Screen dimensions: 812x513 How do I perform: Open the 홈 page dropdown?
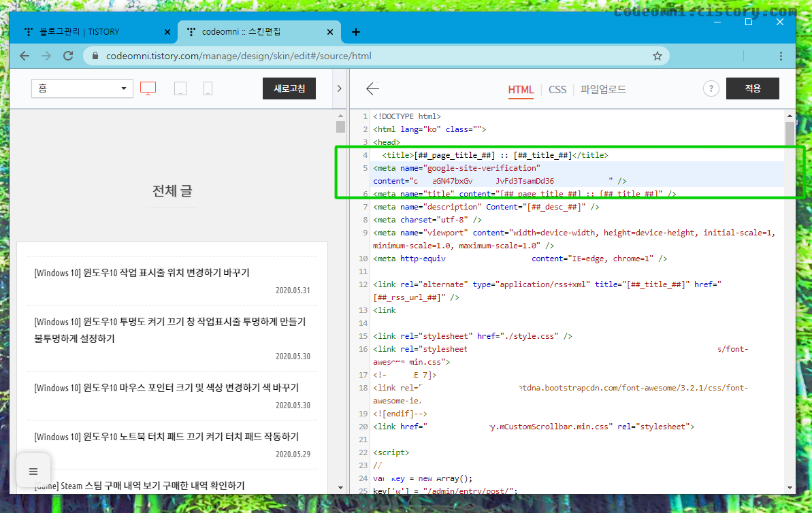click(x=82, y=88)
